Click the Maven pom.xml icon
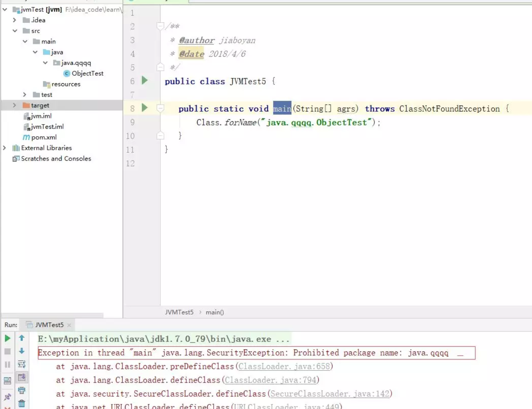The height and width of the screenshot is (409, 532). [x=26, y=137]
